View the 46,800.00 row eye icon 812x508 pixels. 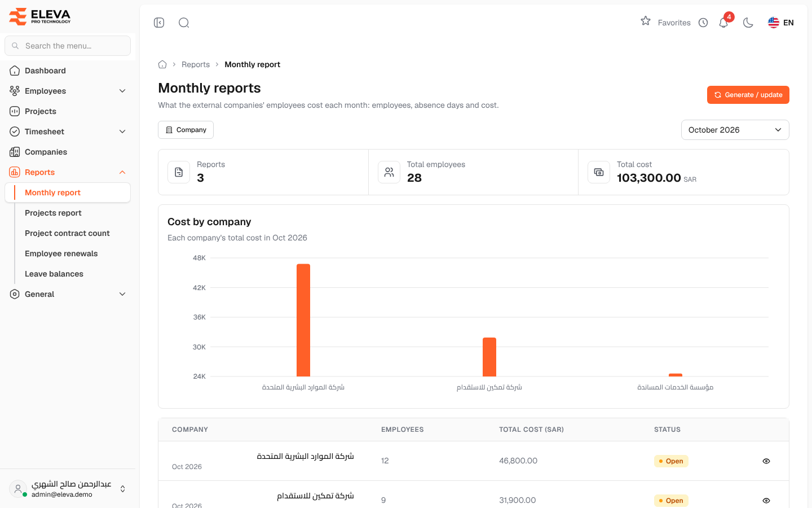766,461
